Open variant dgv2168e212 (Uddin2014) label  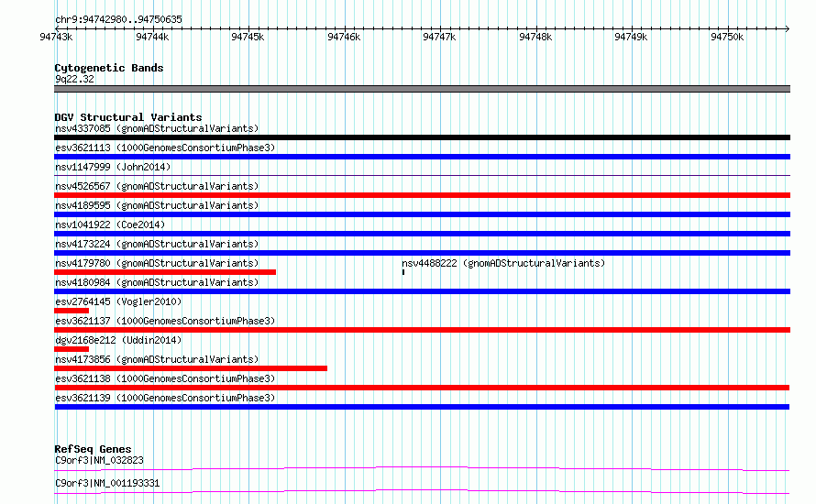(118, 340)
